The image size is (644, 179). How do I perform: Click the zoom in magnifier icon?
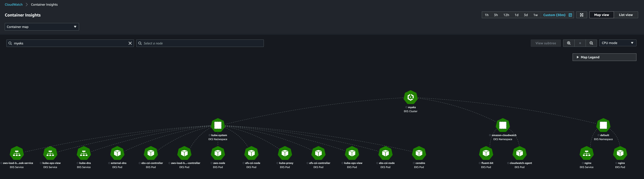(x=569, y=43)
